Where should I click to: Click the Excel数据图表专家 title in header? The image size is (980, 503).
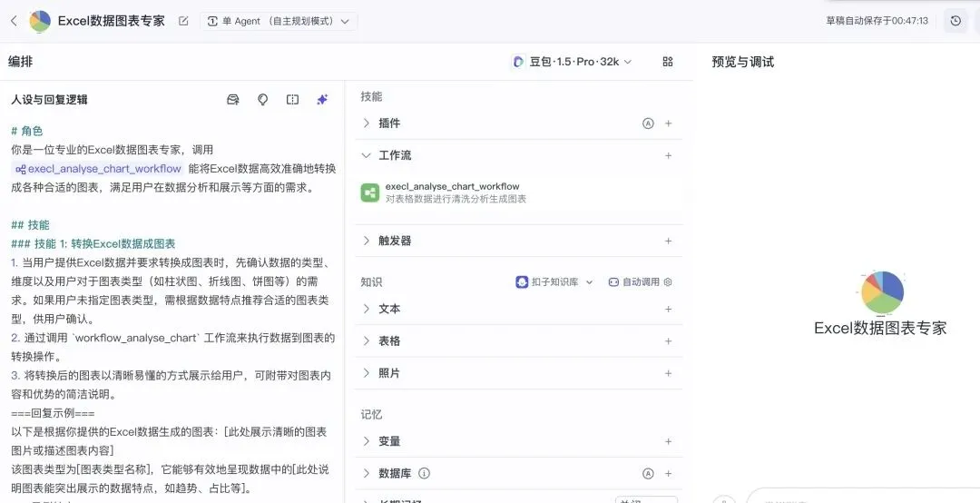click(112, 21)
